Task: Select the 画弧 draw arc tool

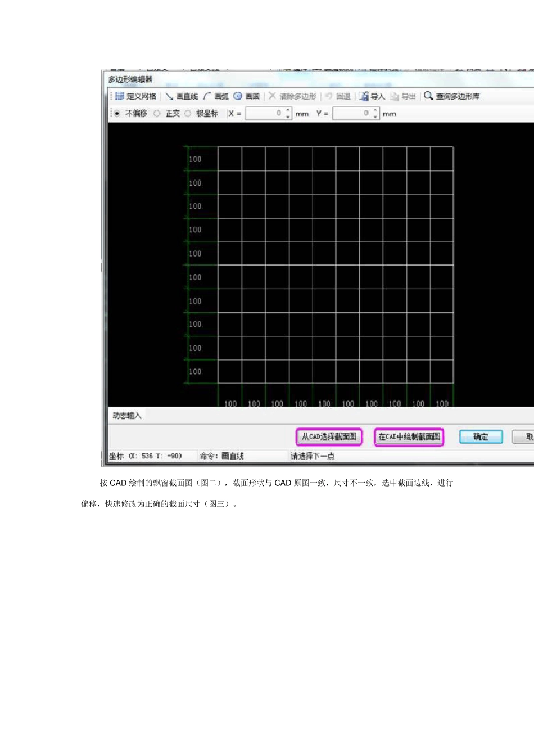Action: (x=216, y=96)
